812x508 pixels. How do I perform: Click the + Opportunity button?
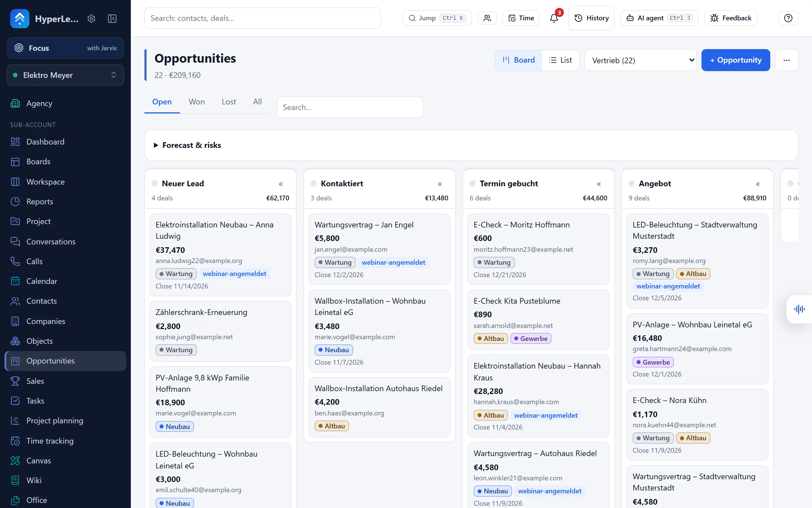736,60
